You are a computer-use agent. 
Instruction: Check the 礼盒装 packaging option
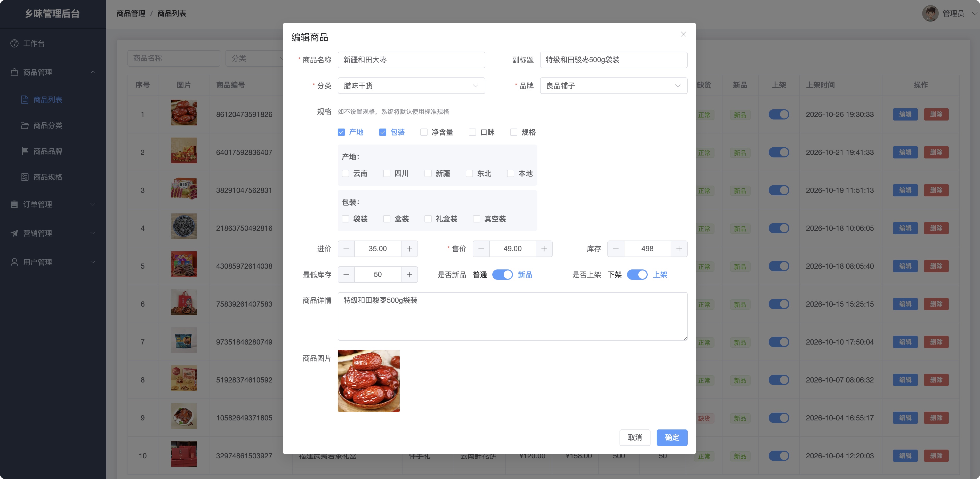point(428,219)
